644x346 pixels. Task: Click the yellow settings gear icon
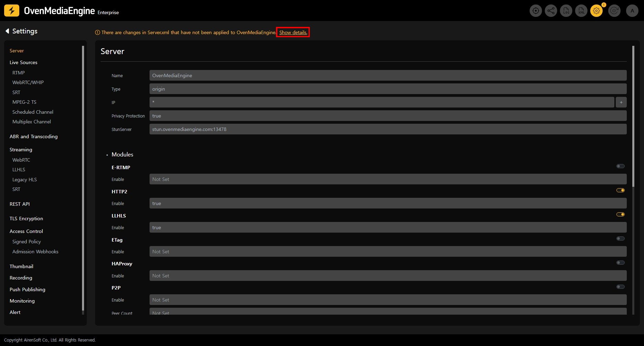[596, 11]
